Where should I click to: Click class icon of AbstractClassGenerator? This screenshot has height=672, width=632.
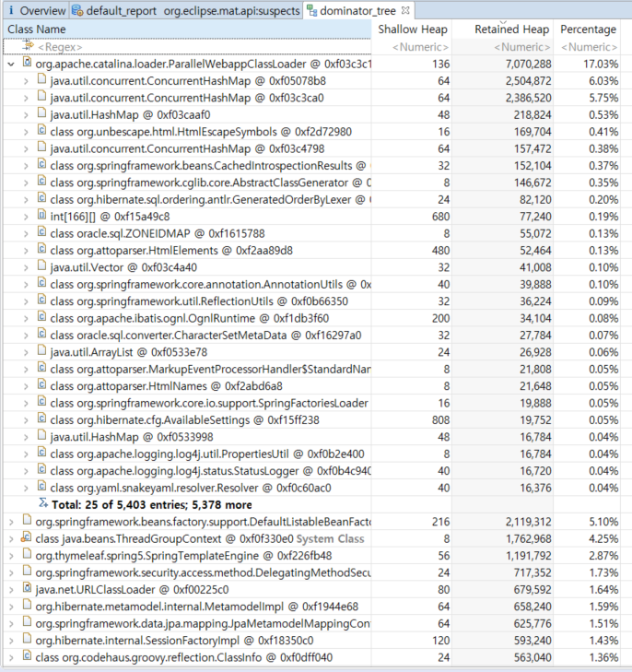(x=41, y=182)
